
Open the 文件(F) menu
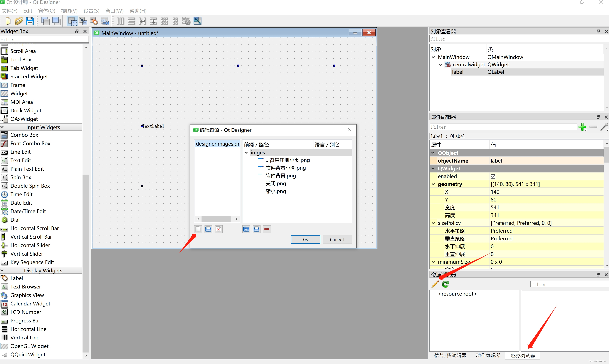tap(10, 11)
